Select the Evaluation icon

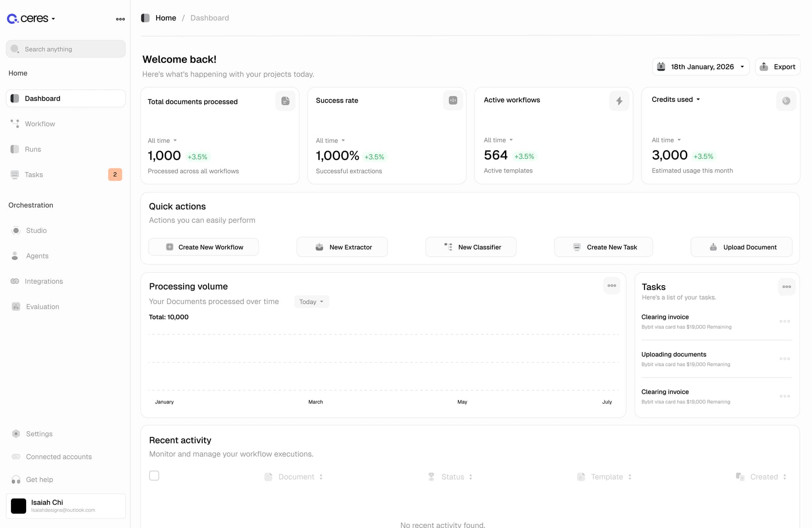(16, 306)
